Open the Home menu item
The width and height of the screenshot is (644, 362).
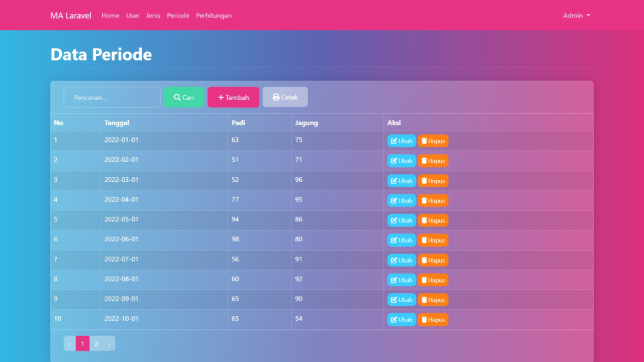pos(110,15)
